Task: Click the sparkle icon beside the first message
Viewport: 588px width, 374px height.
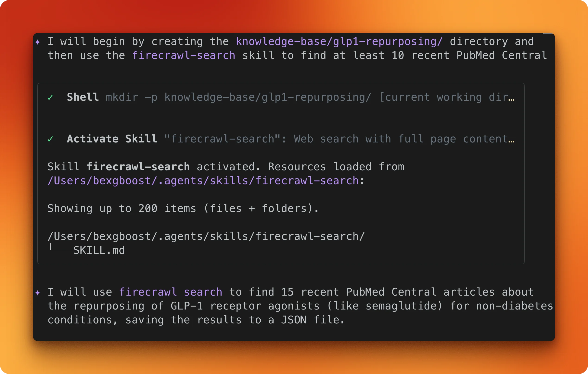Action: pyautogui.click(x=38, y=42)
